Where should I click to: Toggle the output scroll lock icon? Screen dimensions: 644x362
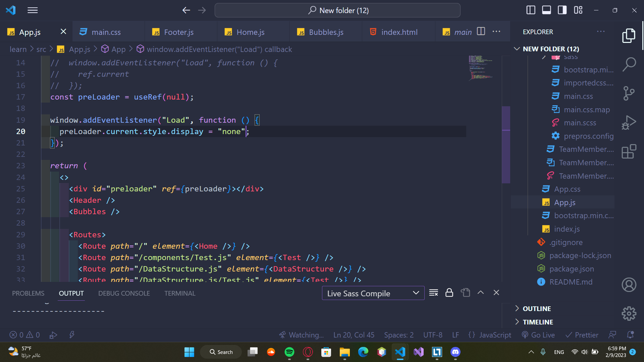[449, 293]
